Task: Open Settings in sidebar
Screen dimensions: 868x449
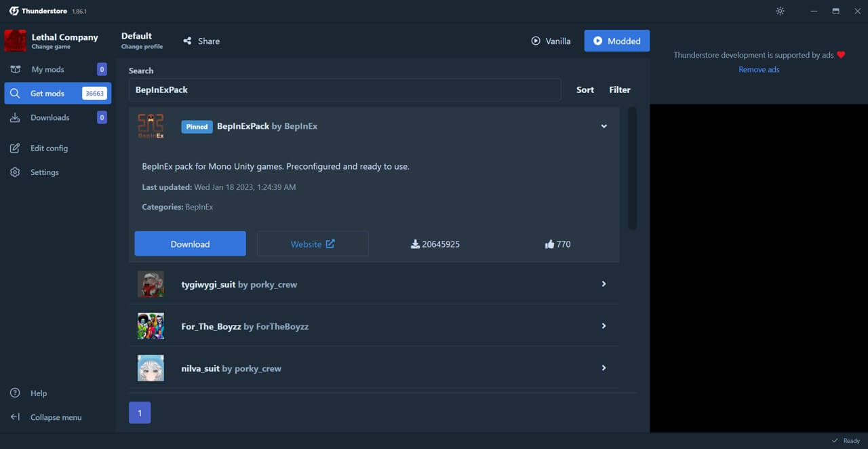Action: [58, 172]
